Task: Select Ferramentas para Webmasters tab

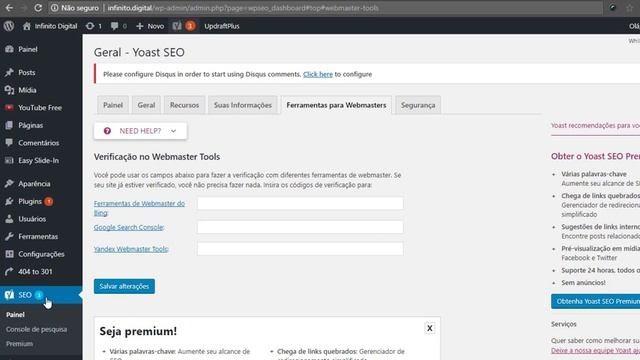Action: point(336,105)
